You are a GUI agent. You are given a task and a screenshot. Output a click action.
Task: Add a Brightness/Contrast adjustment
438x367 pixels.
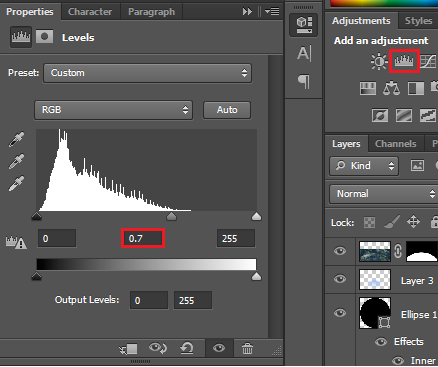[379, 62]
